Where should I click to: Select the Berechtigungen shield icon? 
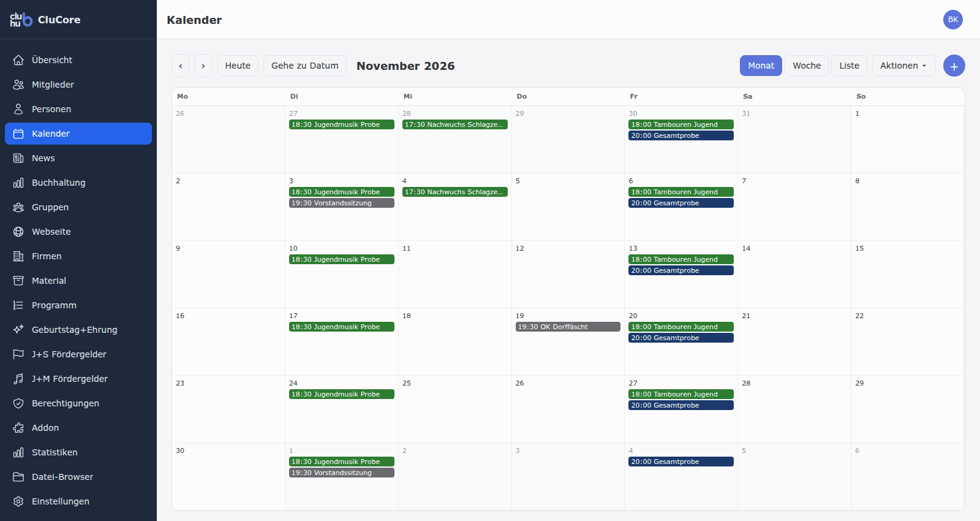pos(18,403)
